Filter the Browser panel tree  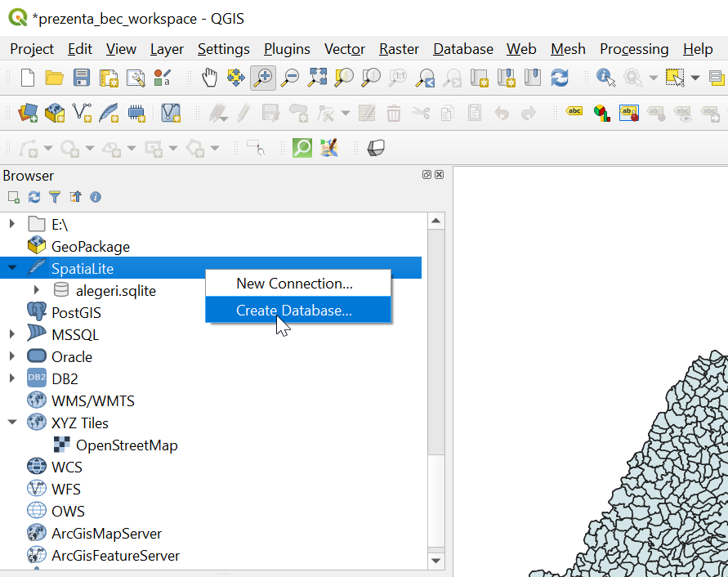tap(55, 198)
